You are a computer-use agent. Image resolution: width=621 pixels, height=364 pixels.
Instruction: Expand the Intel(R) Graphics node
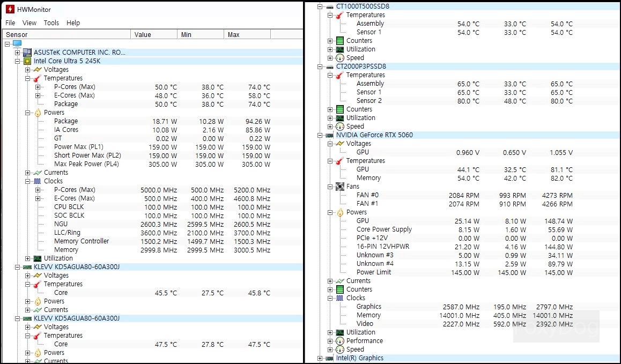point(320,359)
